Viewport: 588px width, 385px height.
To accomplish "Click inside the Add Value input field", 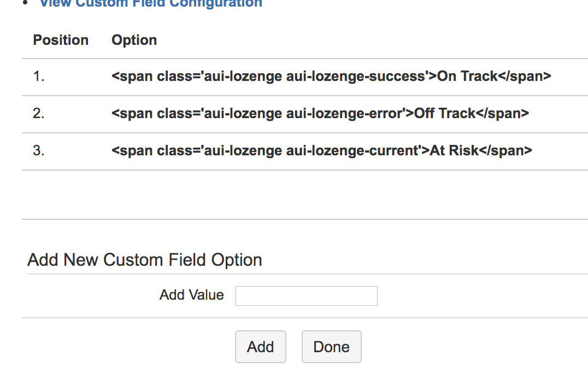I will pyautogui.click(x=305, y=295).
